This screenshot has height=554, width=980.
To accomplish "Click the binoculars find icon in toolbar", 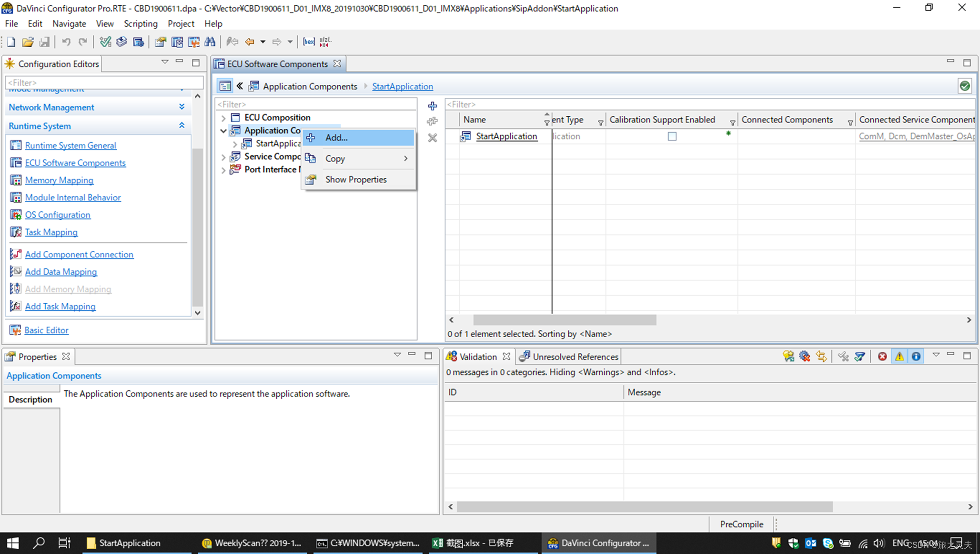I will click(210, 42).
